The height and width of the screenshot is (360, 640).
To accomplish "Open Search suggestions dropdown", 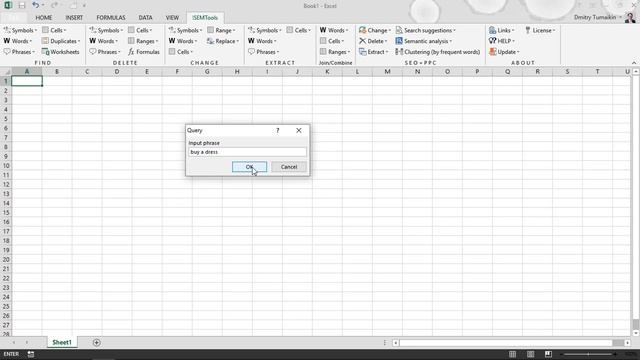I will click(426, 30).
